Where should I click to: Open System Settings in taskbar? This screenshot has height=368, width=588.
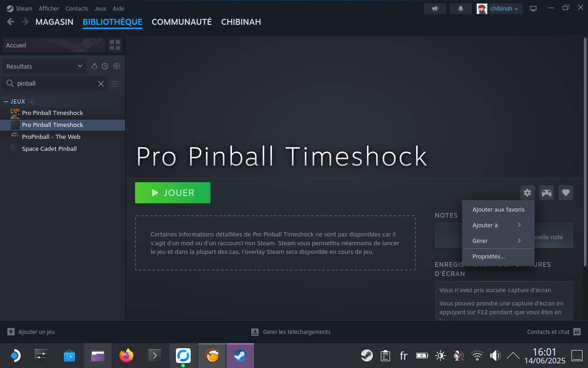pyautogui.click(x=41, y=356)
